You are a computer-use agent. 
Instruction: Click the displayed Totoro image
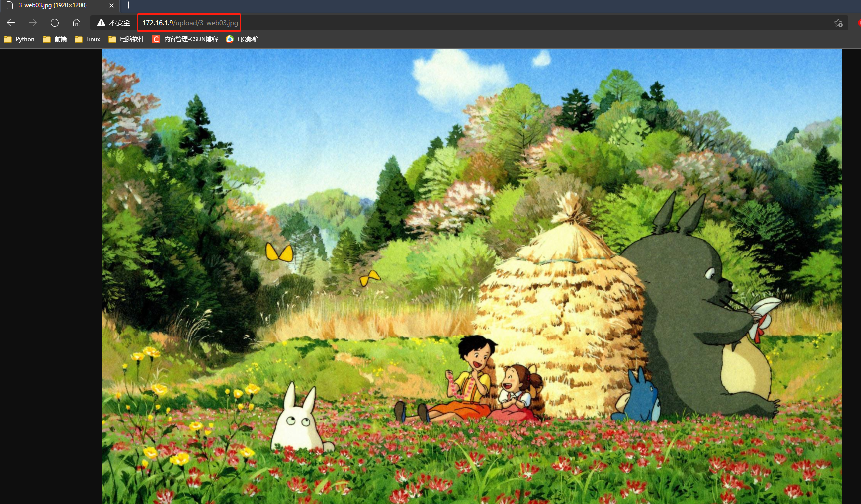472,276
